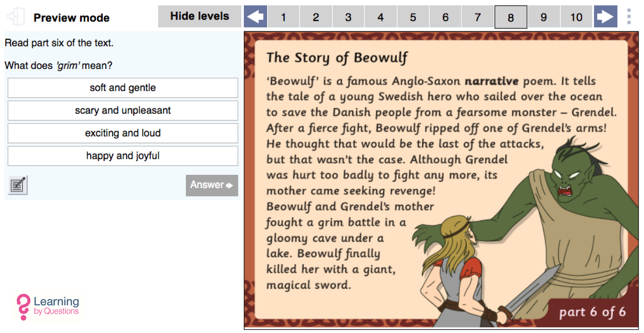Click the exit preview mode icon
This screenshot has height=333, width=644.
coord(16,17)
